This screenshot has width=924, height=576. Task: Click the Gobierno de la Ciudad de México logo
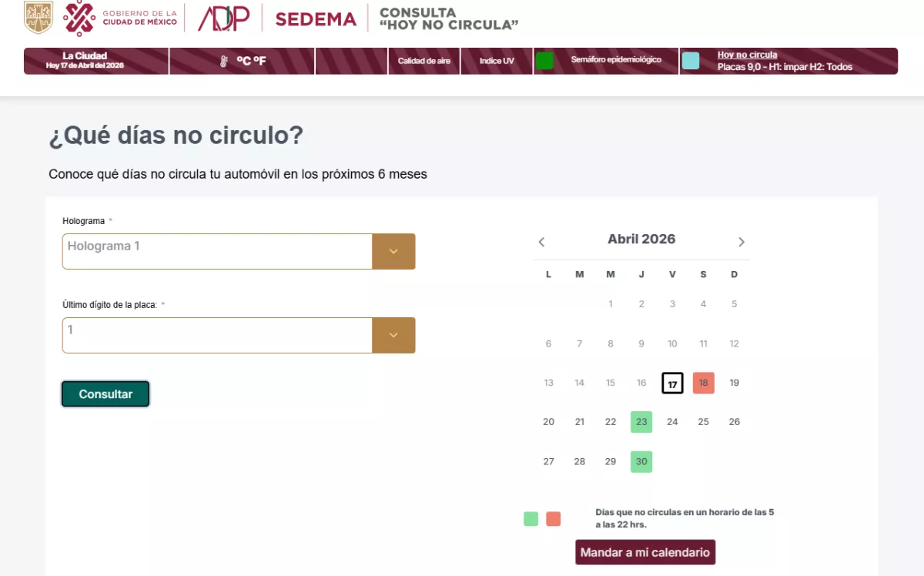coord(120,18)
